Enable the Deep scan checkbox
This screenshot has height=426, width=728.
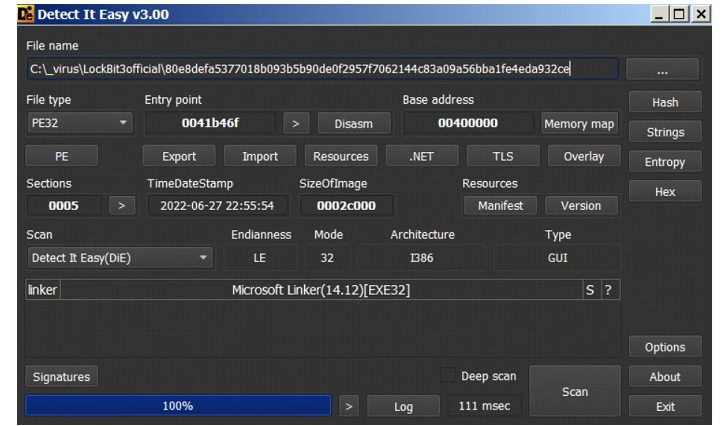[x=448, y=375]
